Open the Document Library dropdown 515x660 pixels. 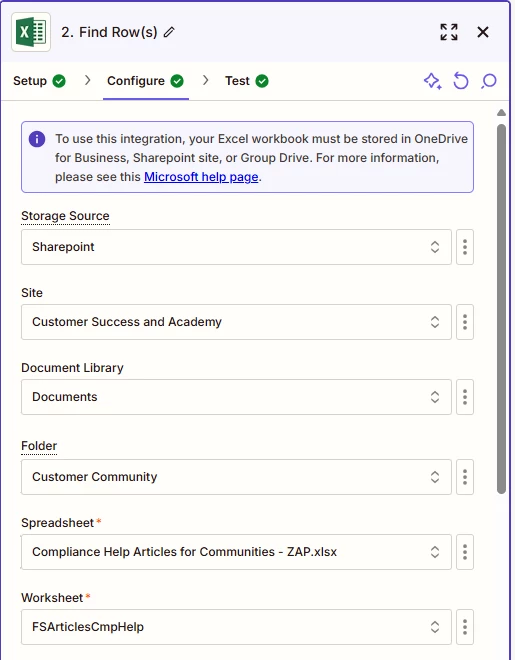click(x=236, y=397)
